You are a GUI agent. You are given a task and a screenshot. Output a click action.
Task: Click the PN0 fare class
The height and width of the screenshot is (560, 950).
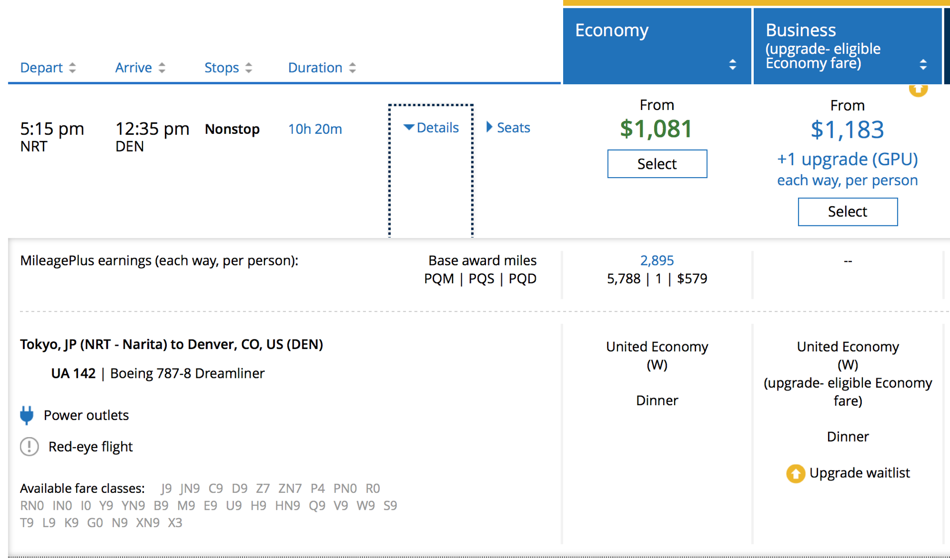(345, 488)
